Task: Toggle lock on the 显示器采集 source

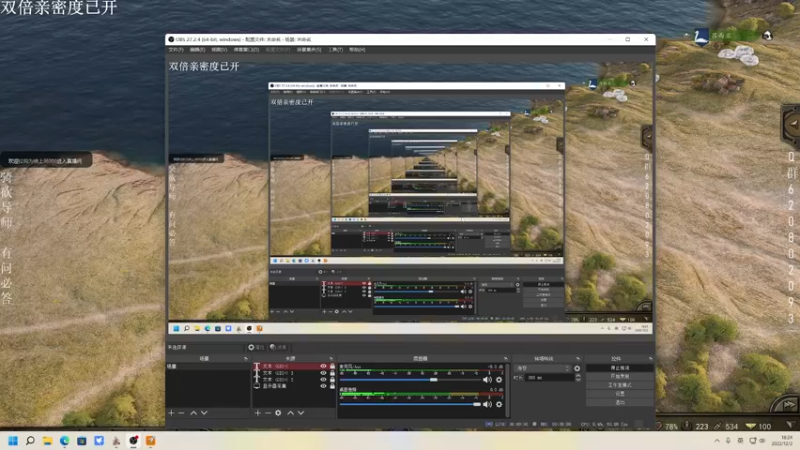Action: (x=332, y=386)
